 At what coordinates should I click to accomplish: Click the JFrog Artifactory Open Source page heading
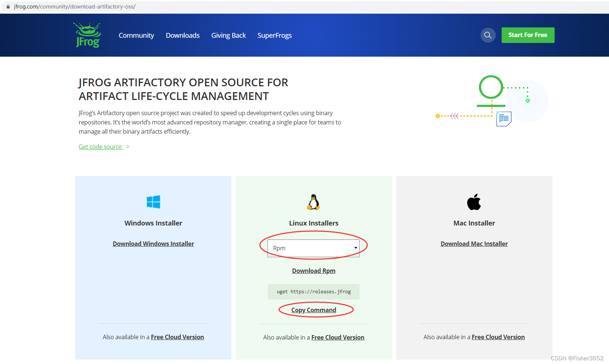click(x=183, y=89)
